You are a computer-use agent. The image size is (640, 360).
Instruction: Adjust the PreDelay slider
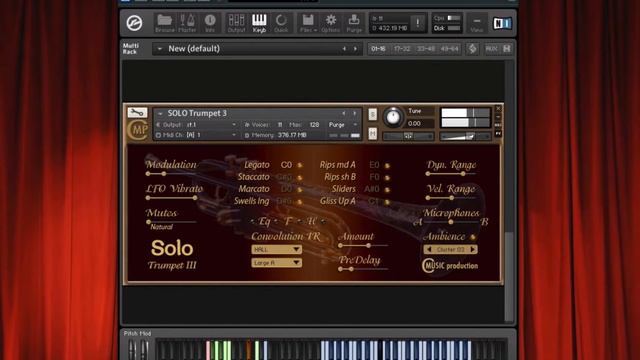tap(351, 269)
